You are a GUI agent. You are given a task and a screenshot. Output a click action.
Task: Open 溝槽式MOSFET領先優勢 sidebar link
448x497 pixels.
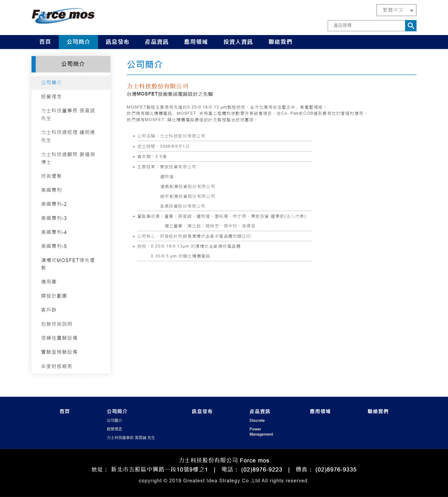pos(71,264)
